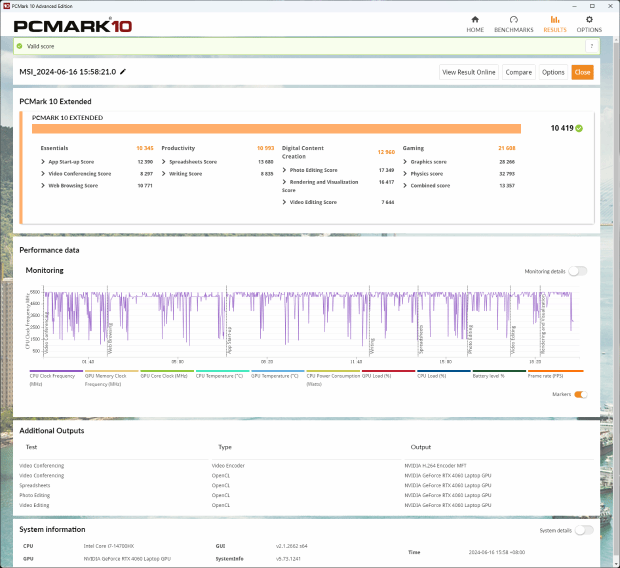620x568 pixels.
Task: Open the Benchmarks gauge icon
Action: 513,19
